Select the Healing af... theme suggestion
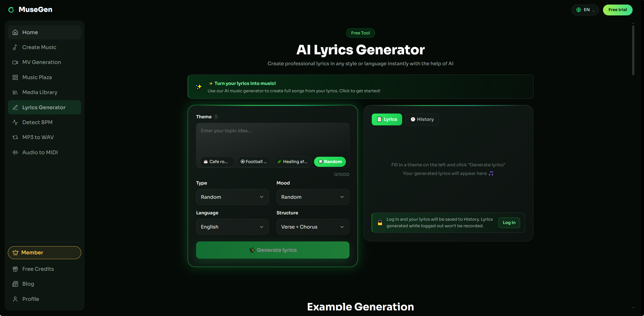This screenshot has height=316, width=644. pyautogui.click(x=293, y=162)
